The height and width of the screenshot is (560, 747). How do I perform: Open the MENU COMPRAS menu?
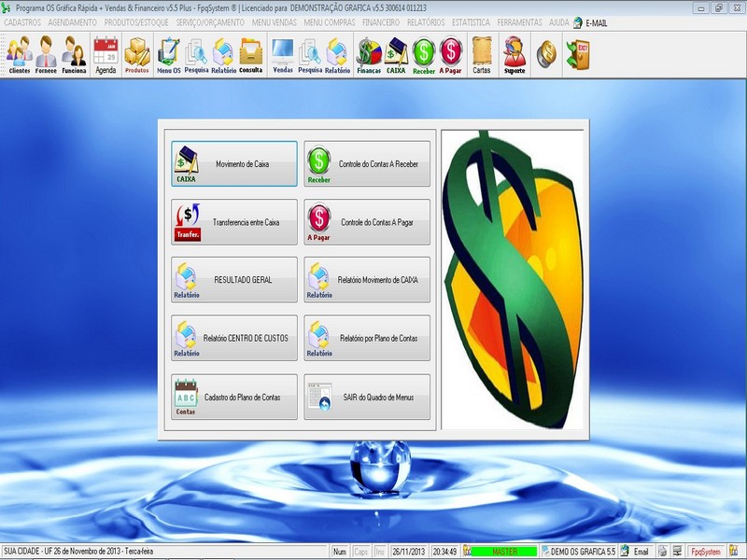coord(330,22)
